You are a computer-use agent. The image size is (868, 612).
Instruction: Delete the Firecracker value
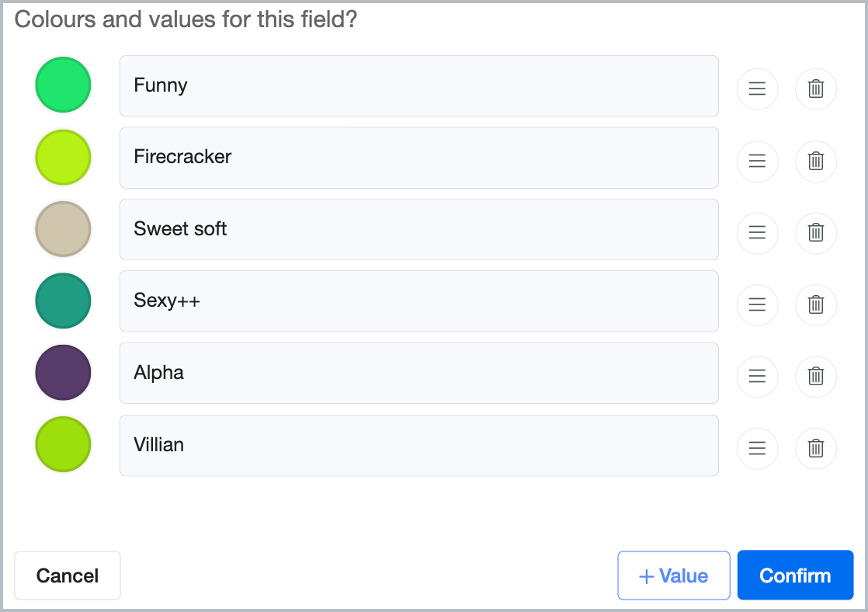tap(815, 162)
